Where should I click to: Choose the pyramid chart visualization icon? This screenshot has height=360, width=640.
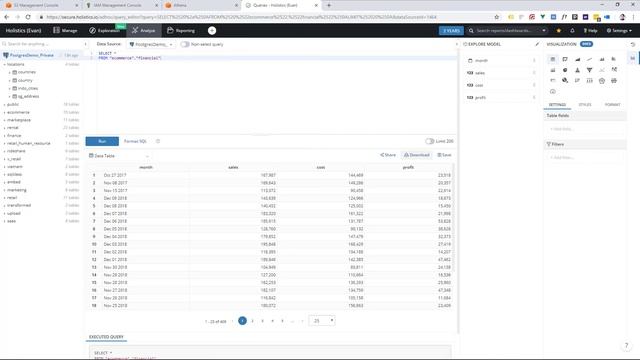coord(577,70)
